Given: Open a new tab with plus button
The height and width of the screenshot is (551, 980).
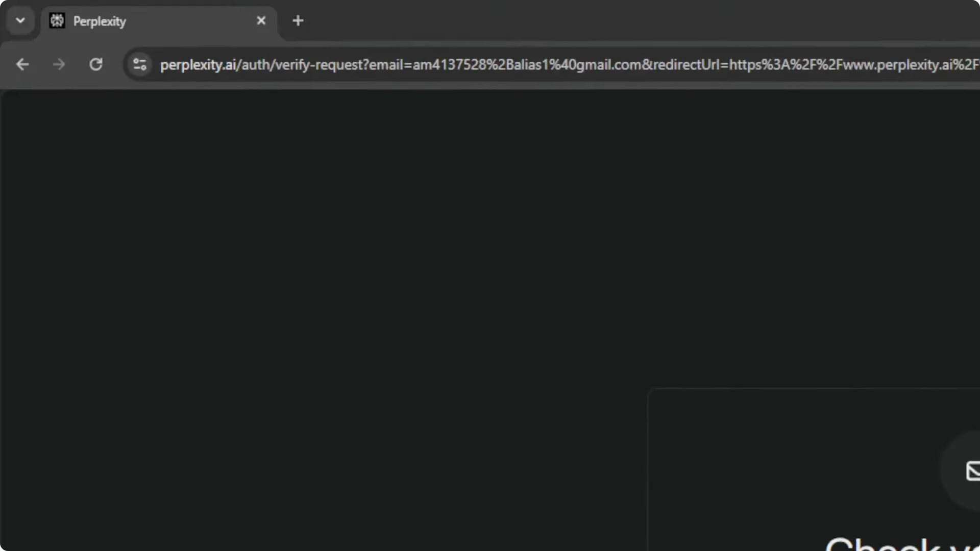Looking at the screenshot, I should coord(298,21).
